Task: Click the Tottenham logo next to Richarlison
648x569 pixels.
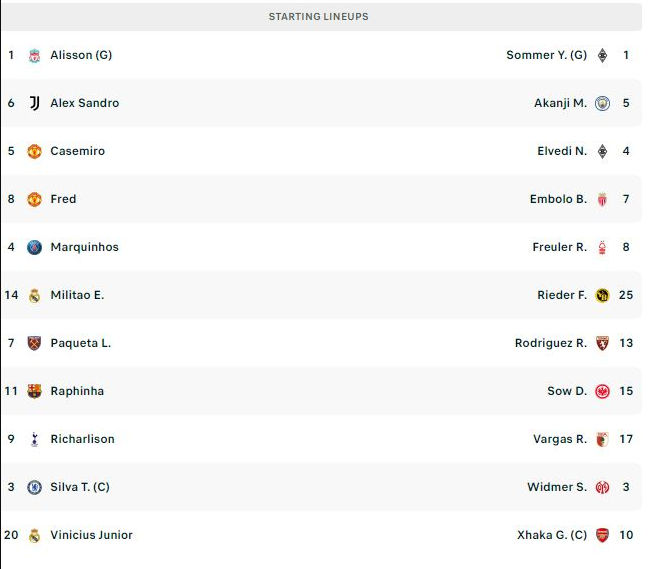Action: coord(34,439)
